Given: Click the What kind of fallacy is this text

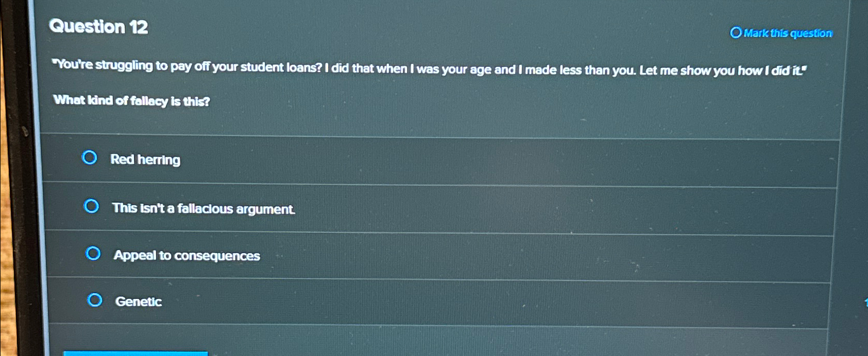Looking at the screenshot, I should click(x=132, y=101).
